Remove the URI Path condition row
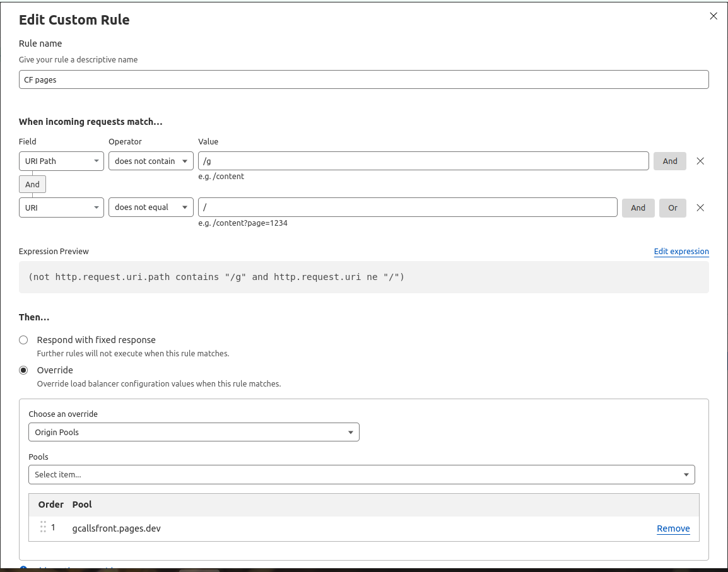This screenshot has width=728, height=572. click(700, 161)
